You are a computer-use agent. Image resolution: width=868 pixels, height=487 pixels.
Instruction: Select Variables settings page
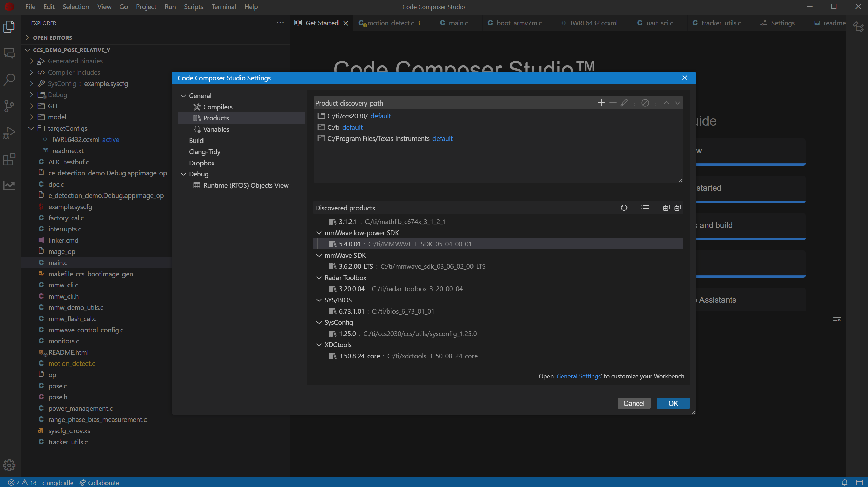[x=242, y=129]
